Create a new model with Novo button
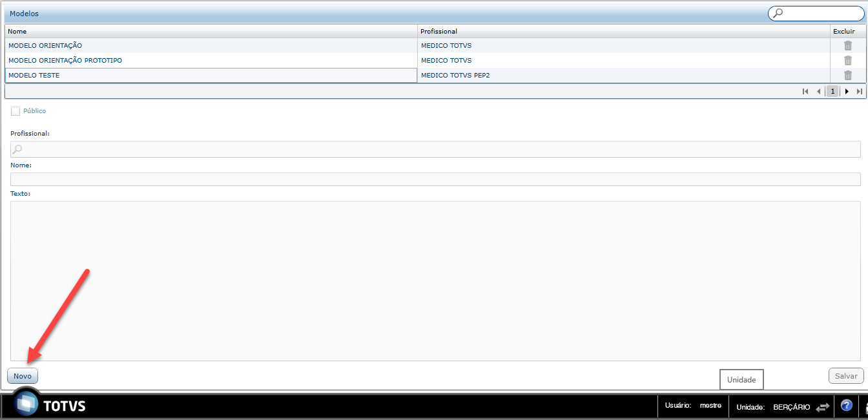This screenshot has width=868, height=420. pyautogui.click(x=23, y=376)
